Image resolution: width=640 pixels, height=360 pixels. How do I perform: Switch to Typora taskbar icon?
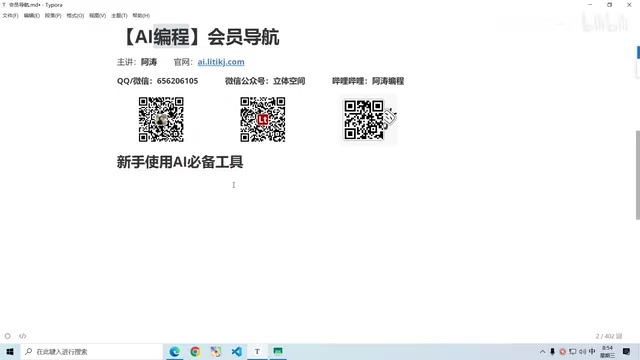click(257, 351)
